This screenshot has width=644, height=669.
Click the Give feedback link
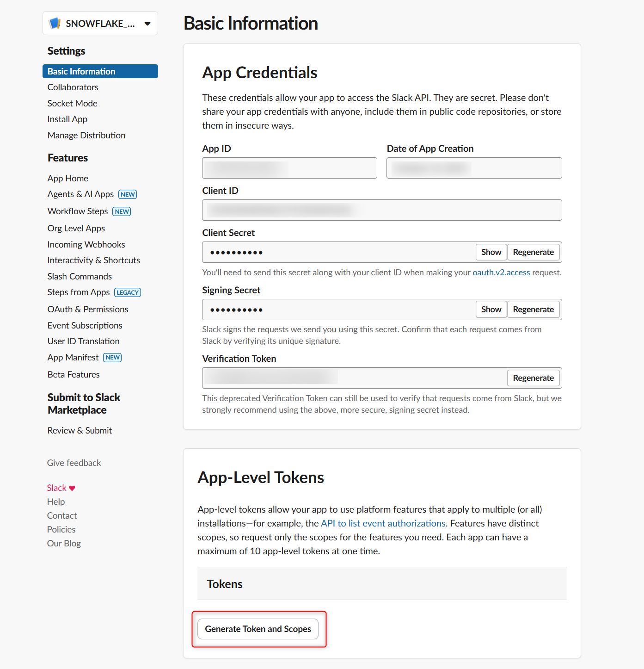coord(74,463)
